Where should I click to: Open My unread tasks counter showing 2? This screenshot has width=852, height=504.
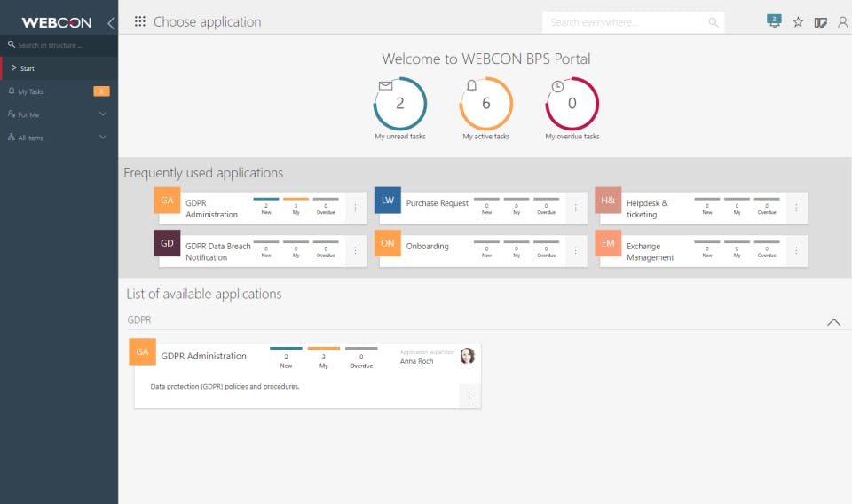tap(400, 103)
